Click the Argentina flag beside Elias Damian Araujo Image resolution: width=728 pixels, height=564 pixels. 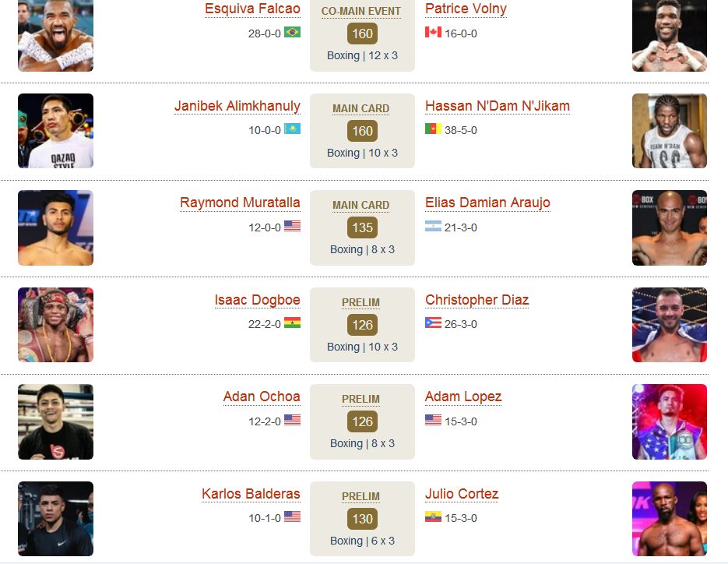click(x=433, y=226)
